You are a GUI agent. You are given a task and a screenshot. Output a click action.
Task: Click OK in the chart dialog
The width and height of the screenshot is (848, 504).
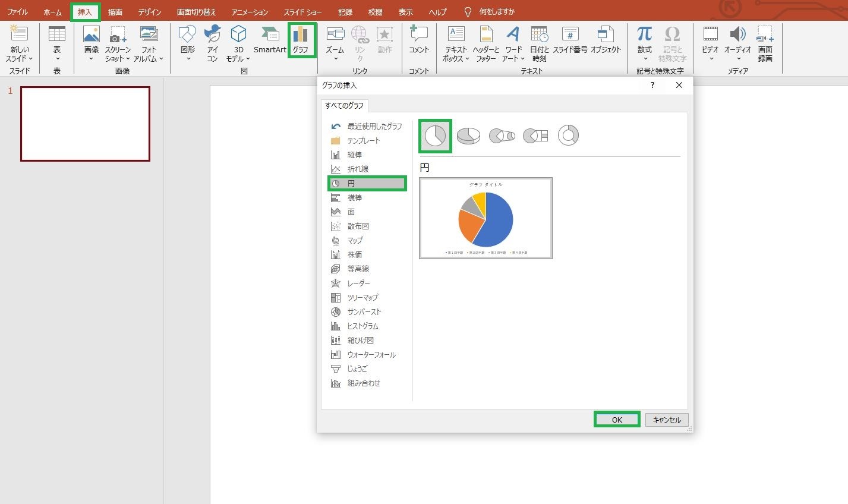click(617, 420)
